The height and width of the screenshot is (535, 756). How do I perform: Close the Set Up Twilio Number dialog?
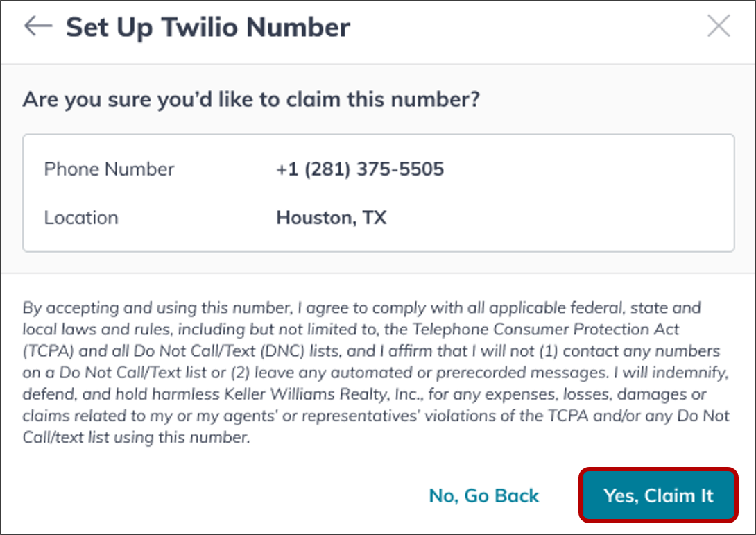pos(719,26)
